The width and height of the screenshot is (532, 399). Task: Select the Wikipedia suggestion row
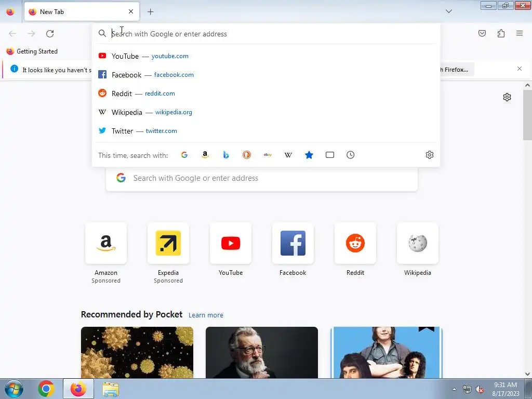pyautogui.click(x=266, y=112)
